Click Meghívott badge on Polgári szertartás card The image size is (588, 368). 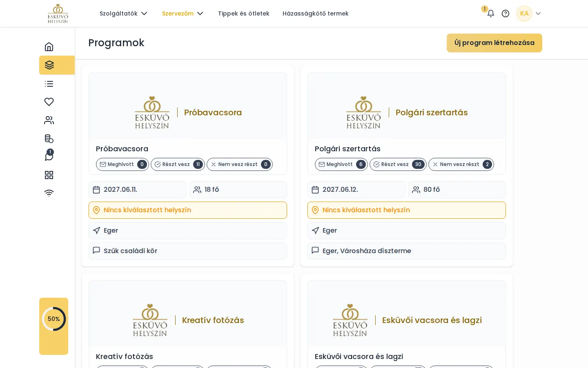point(341,164)
